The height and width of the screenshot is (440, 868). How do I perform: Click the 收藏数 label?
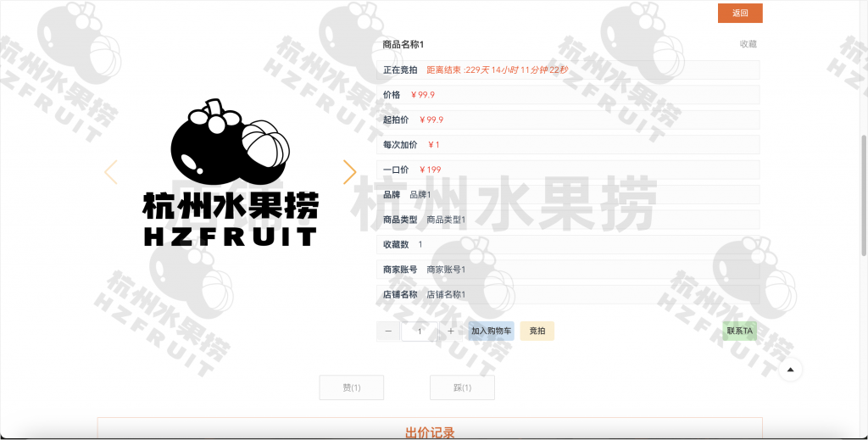tap(396, 244)
